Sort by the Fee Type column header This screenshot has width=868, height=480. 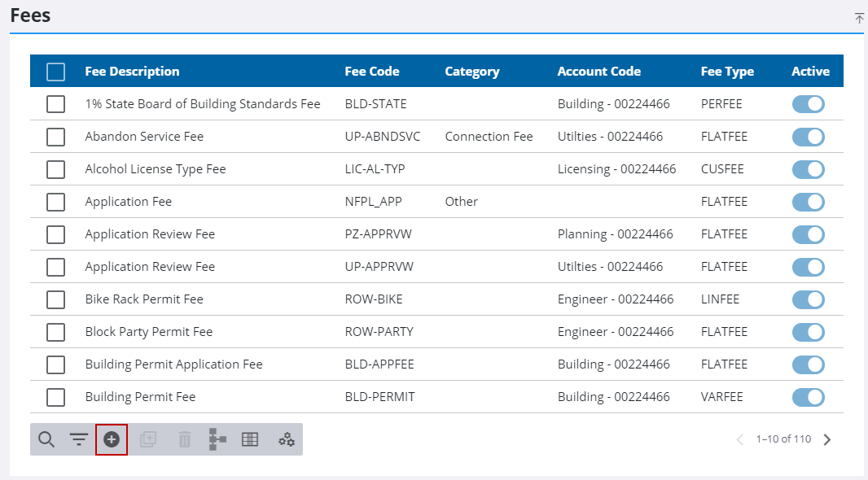727,72
